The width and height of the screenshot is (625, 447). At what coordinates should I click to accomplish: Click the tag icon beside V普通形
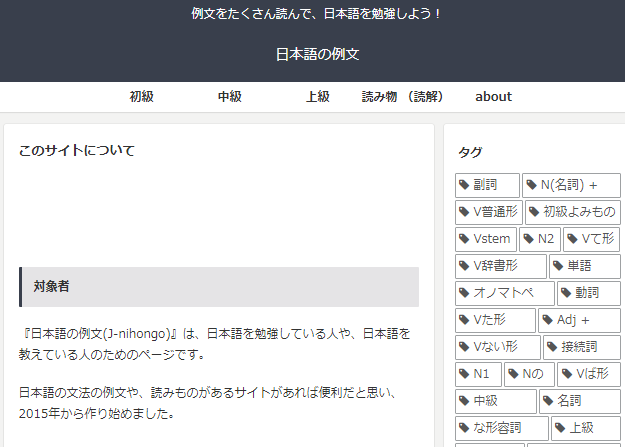pyautogui.click(x=464, y=212)
